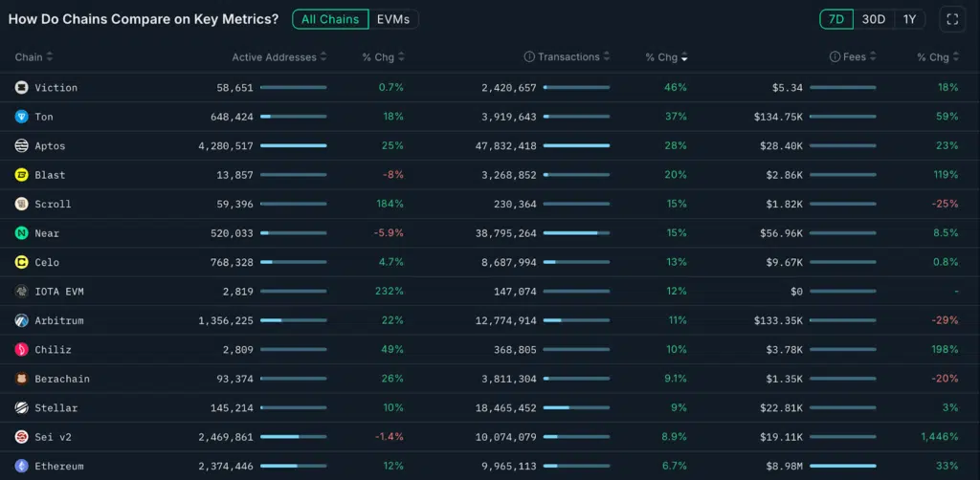Click the Celo chain logo icon

pyautogui.click(x=21, y=263)
